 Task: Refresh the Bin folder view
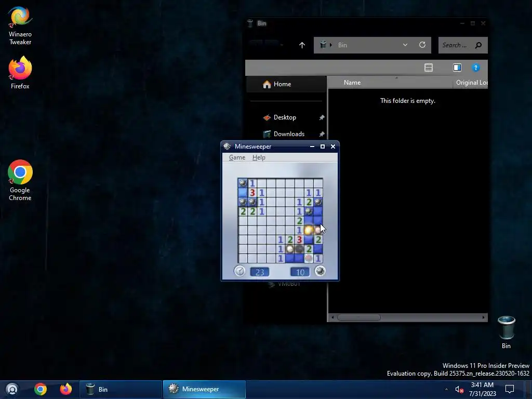pos(422,45)
